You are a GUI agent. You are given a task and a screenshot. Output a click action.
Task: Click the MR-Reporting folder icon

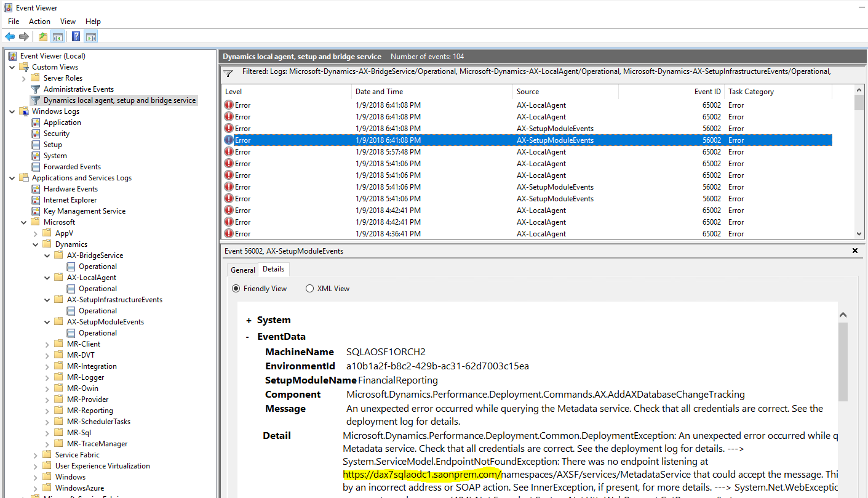(x=59, y=411)
